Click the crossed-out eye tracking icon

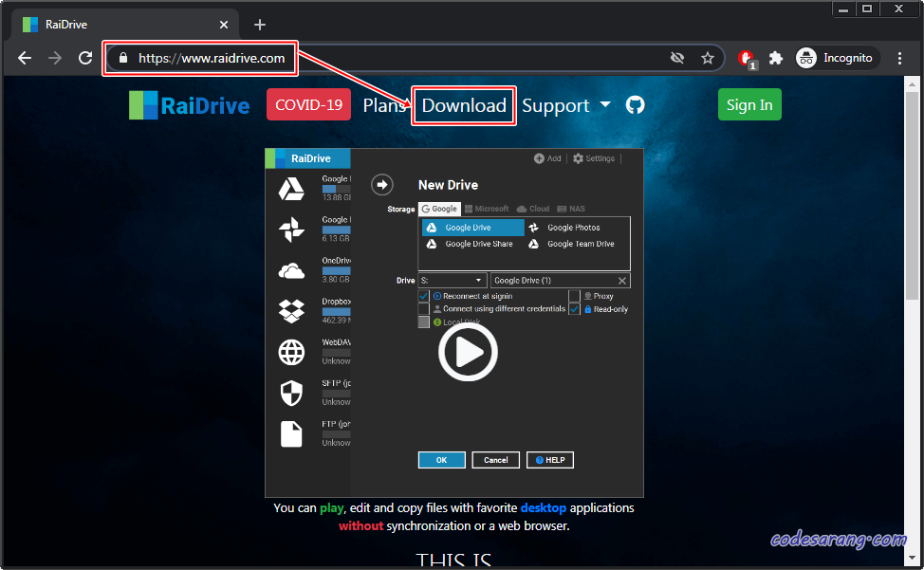coord(677,58)
